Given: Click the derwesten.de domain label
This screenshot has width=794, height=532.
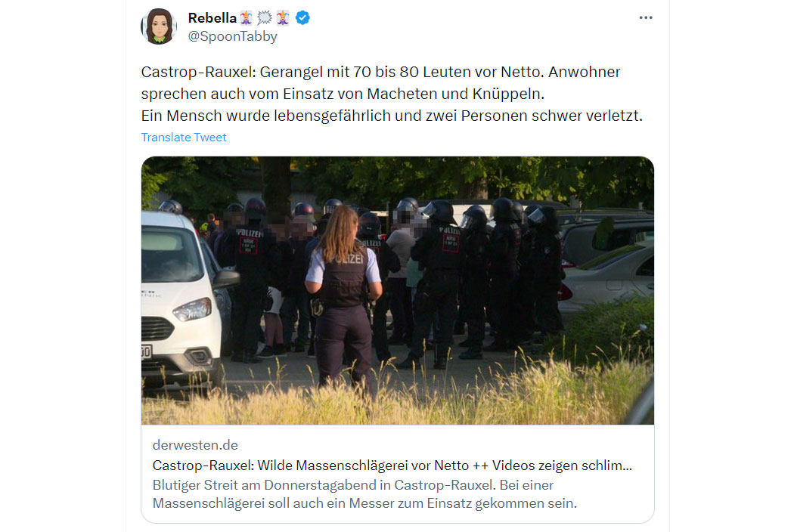Looking at the screenshot, I should 195,445.
